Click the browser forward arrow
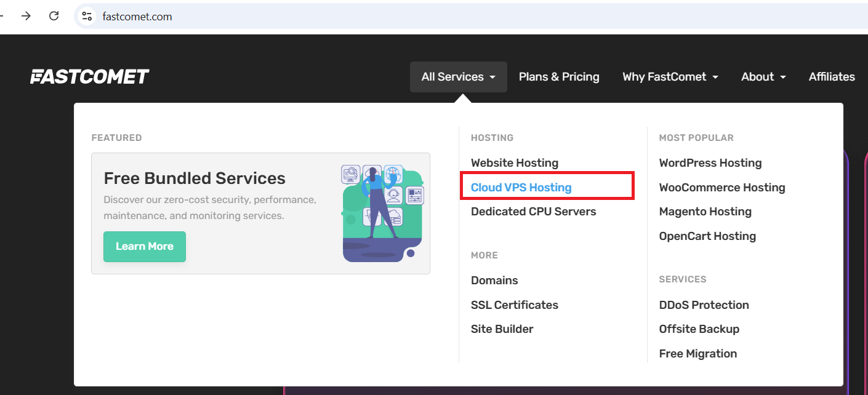The width and height of the screenshot is (868, 395). click(x=26, y=16)
